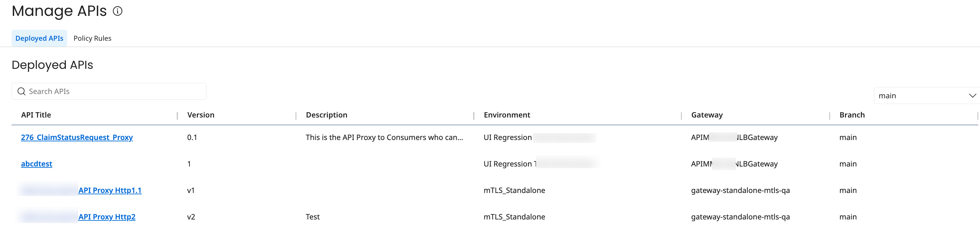This screenshot has height=237, width=980.
Task: Open the abcdtest API details
Action: (x=36, y=164)
